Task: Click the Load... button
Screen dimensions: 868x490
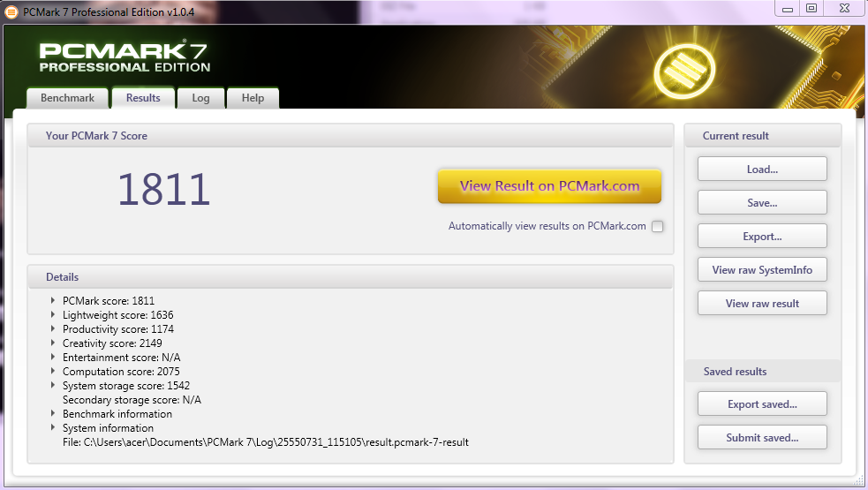Action: point(762,169)
